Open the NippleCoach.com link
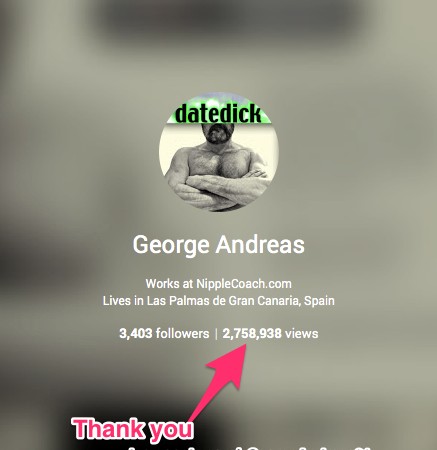Image resolution: width=437 pixels, height=450 pixels. click(x=244, y=284)
